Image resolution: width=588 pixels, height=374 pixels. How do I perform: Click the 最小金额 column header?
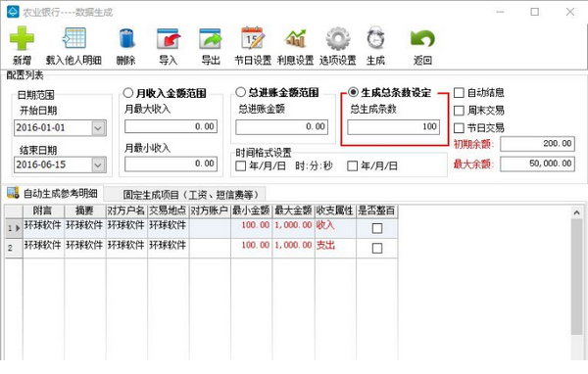[x=252, y=210]
